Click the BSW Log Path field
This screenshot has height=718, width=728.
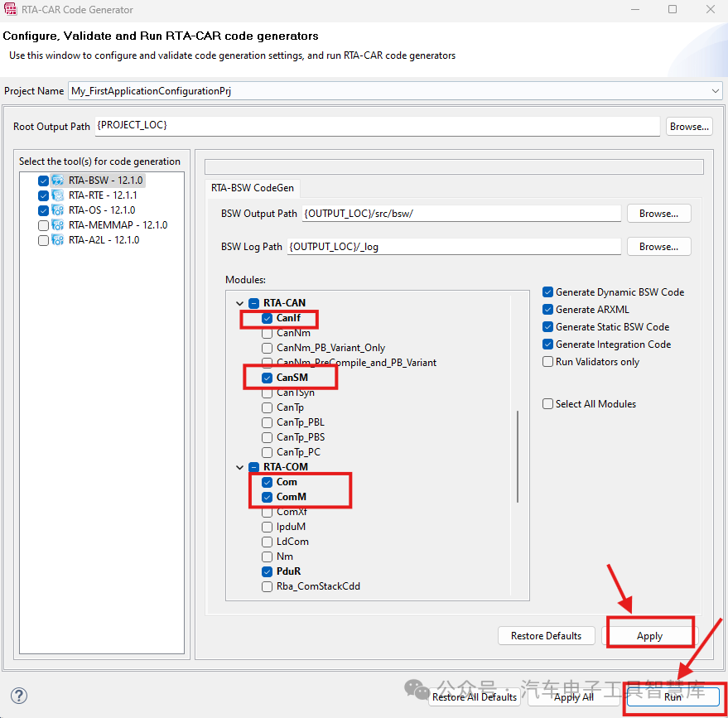[454, 247]
